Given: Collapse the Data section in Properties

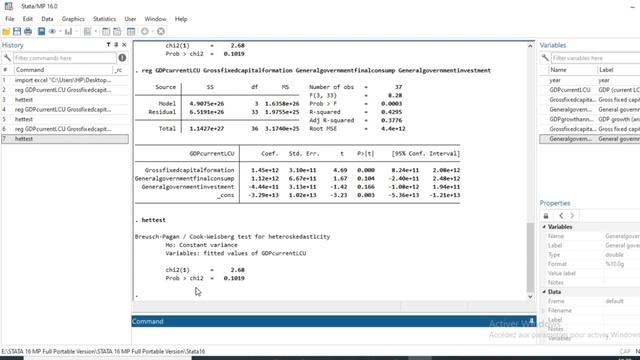Looking at the screenshot, I should [x=544, y=292].
